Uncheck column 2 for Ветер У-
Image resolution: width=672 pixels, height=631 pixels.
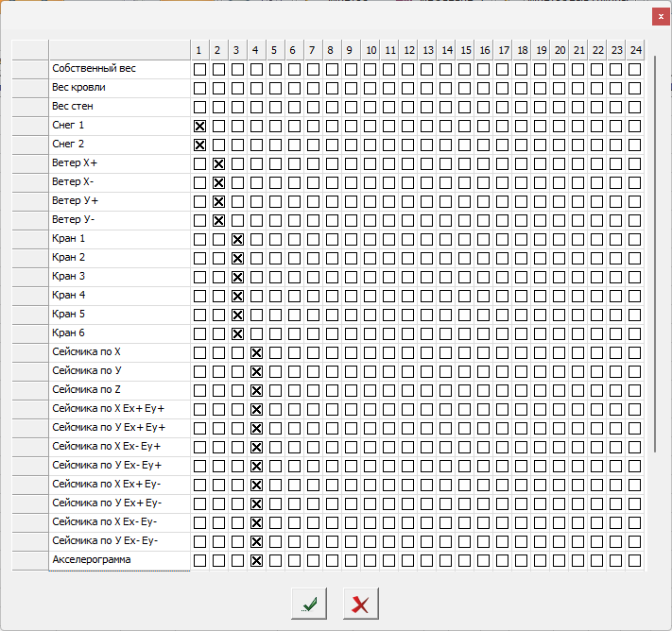(218, 220)
